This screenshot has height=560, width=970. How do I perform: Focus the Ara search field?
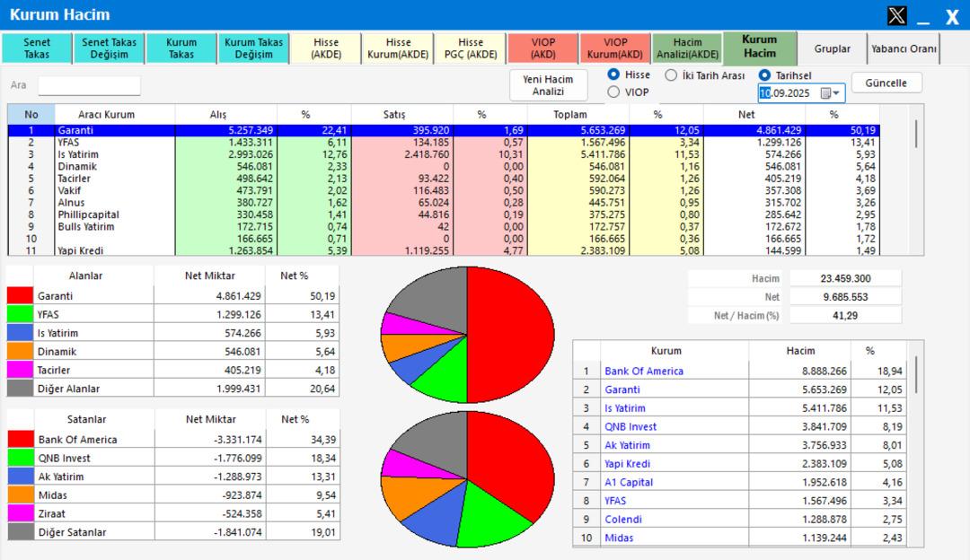[x=89, y=85]
